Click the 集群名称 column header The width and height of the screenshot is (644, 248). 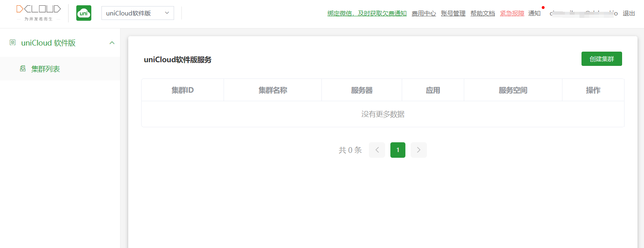273,90
